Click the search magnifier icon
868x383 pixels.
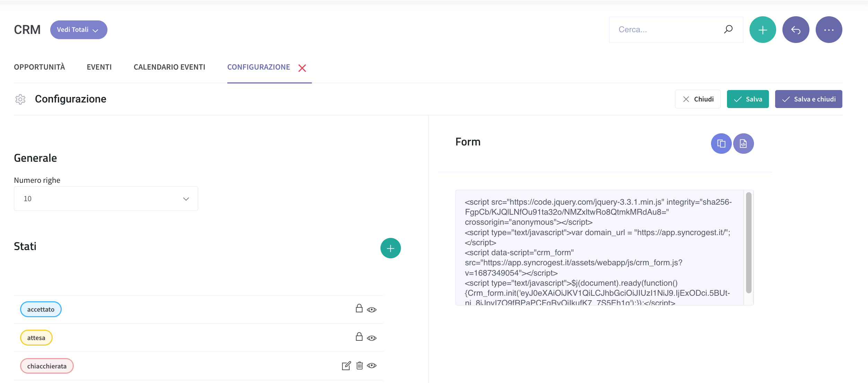(728, 29)
